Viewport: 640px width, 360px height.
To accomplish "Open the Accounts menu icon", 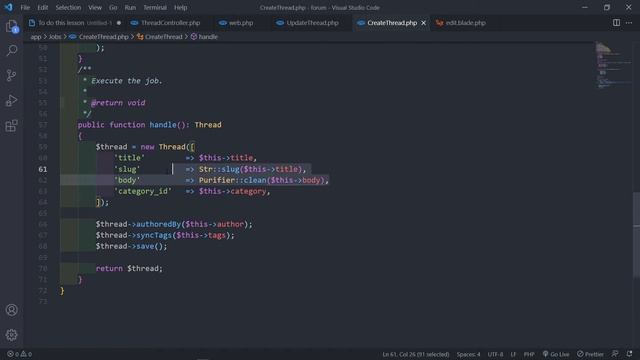I will pos(11,310).
